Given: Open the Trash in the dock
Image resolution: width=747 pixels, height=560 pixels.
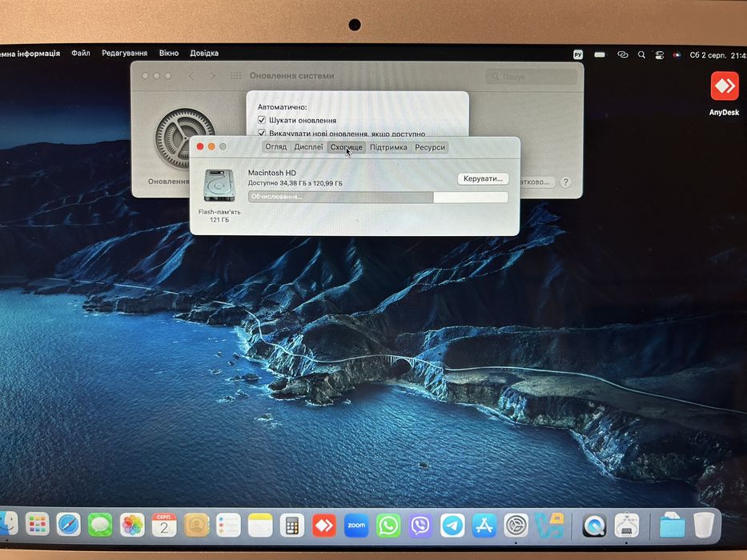Looking at the screenshot, I should click(x=704, y=524).
